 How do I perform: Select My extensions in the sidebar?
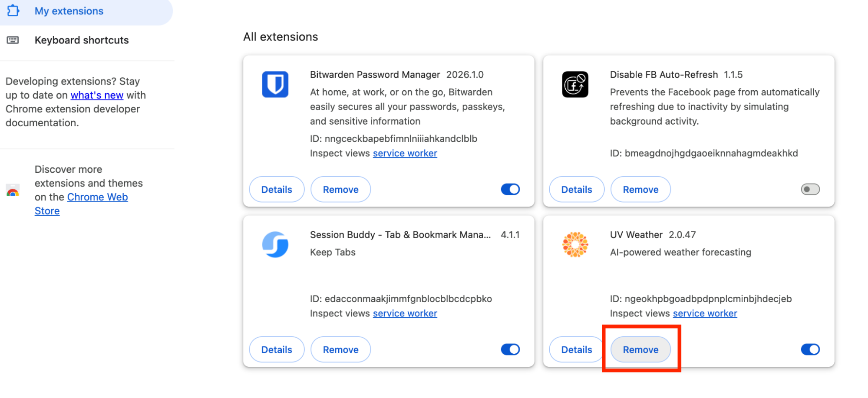click(x=69, y=10)
